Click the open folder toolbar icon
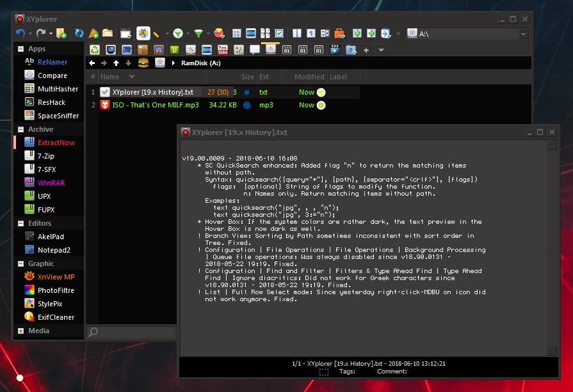 click(108, 33)
